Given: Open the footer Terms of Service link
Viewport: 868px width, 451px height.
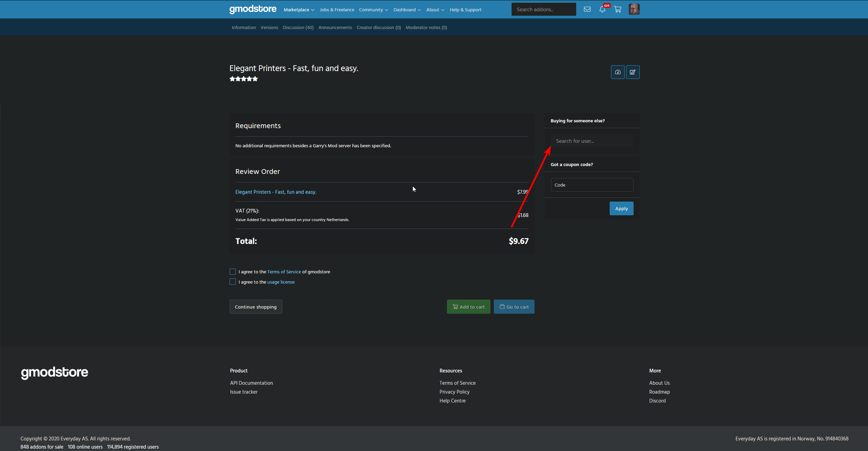Looking at the screenshot, I should [x=457, y=383].
